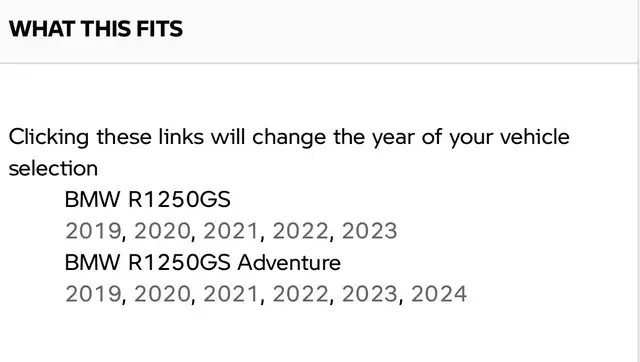Collapse the WHAT THIS FITS section title
The image size is (640, 362).
(x=96, y=29)
